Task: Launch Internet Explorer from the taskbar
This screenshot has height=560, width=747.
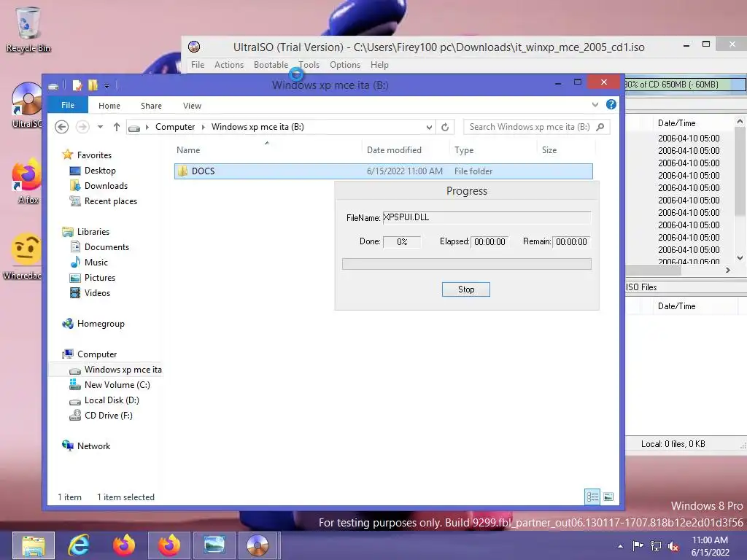Action: coord(79,545)
